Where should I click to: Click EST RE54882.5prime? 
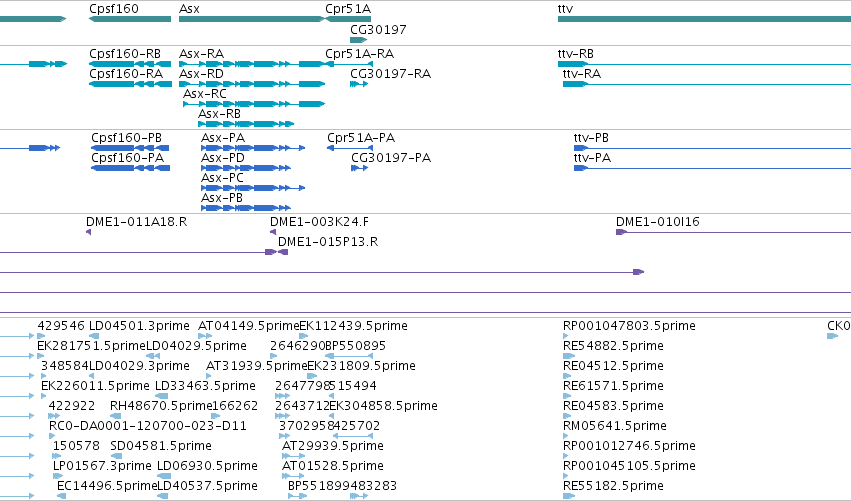[613, 346]
